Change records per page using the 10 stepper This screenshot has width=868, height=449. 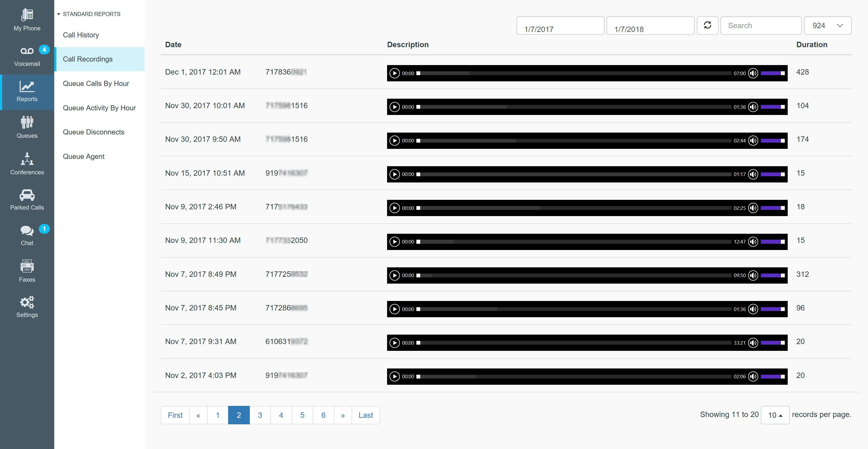(775, 415)
